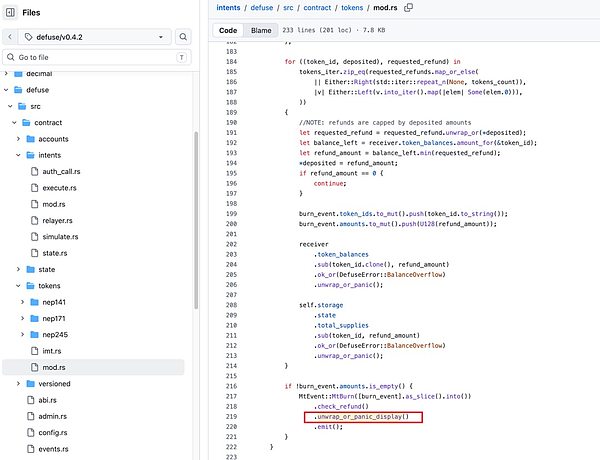Viewport: 600px width, 460px height.
Task: Click the nep141 folder icon
Action: coord(34,302)
